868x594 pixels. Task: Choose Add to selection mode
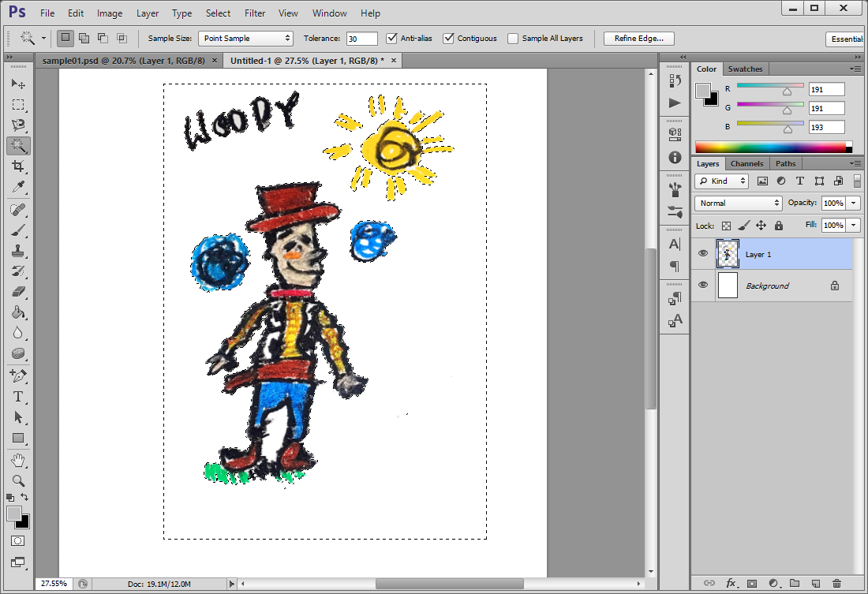pyautogui.click(x=84, y=38)
